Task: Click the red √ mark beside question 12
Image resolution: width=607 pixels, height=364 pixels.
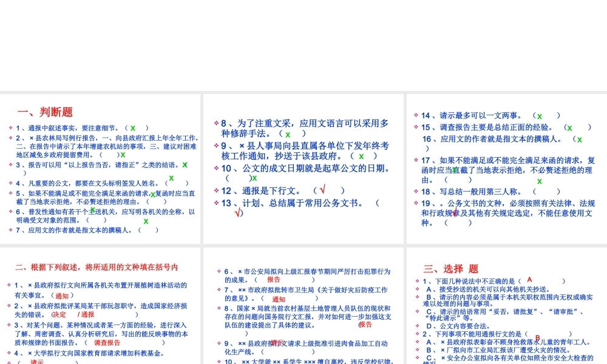Action: tap(323, 190)
